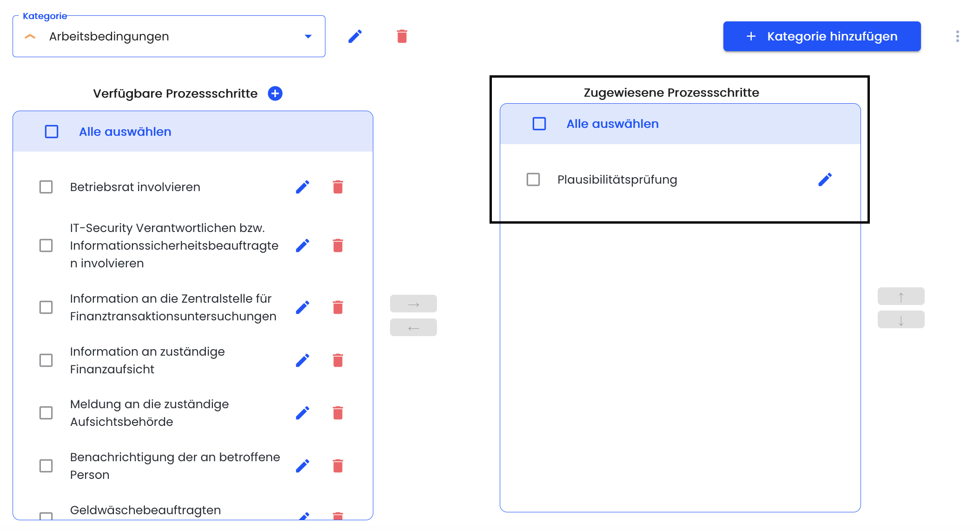
Task: Click the 'Verfügbare Prozessschritte' heading
Action: click(x=175, y=93)
